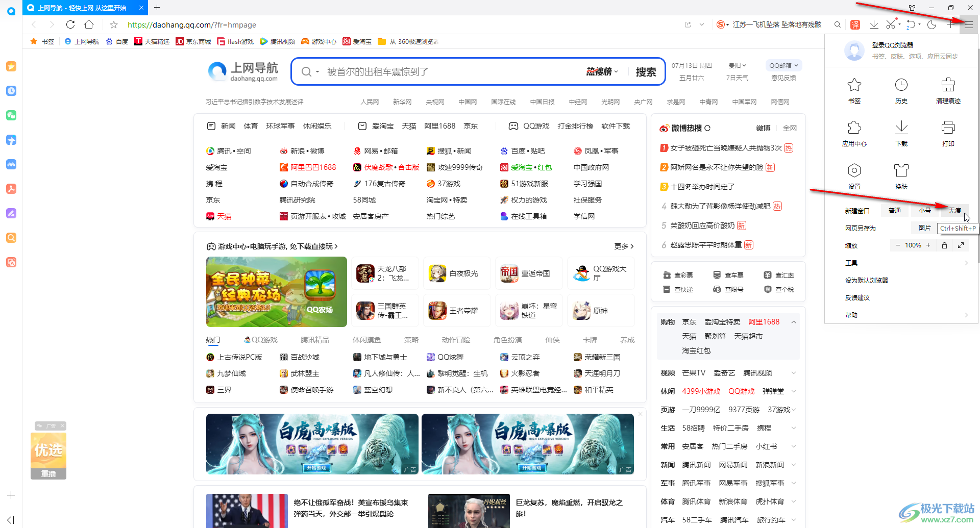Click the green WeChat sidebar icon
Screen dimensions: 980x528
pyautogui.click(x=11, y=115)
